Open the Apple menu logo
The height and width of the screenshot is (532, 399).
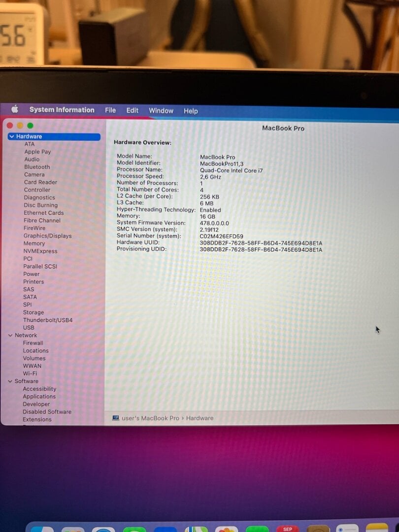(x=15, y=109)
